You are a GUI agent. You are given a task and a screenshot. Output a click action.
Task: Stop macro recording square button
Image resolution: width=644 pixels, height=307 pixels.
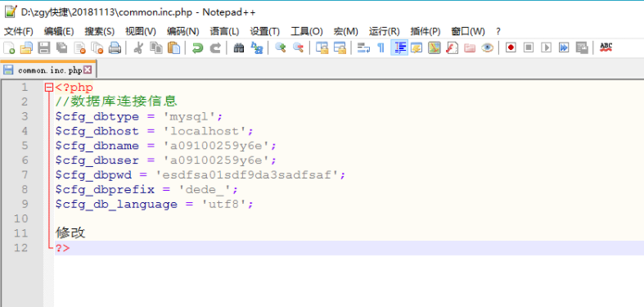[529, 47]
